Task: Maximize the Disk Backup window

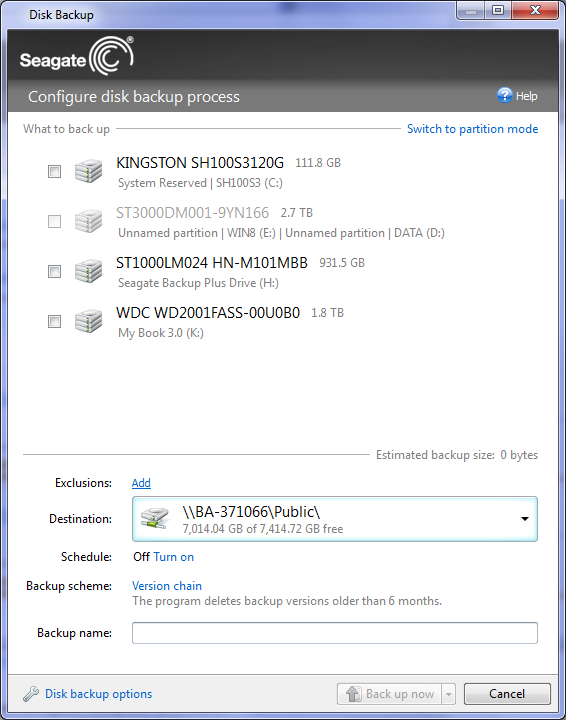Action: click(x=498, y=10)
